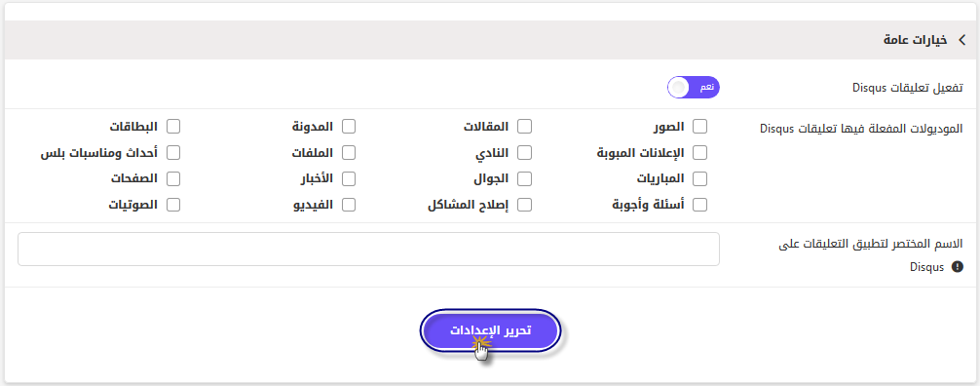Select the إصلاح المشاكل checkbox
The height and width of the screenshot is (386, 980).
coord(525,205)
